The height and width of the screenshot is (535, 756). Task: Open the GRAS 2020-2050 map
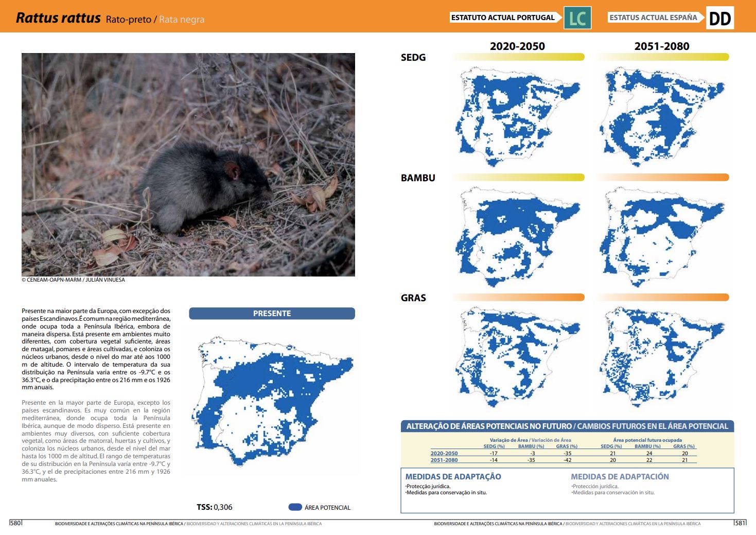click(x=517, y=356)
